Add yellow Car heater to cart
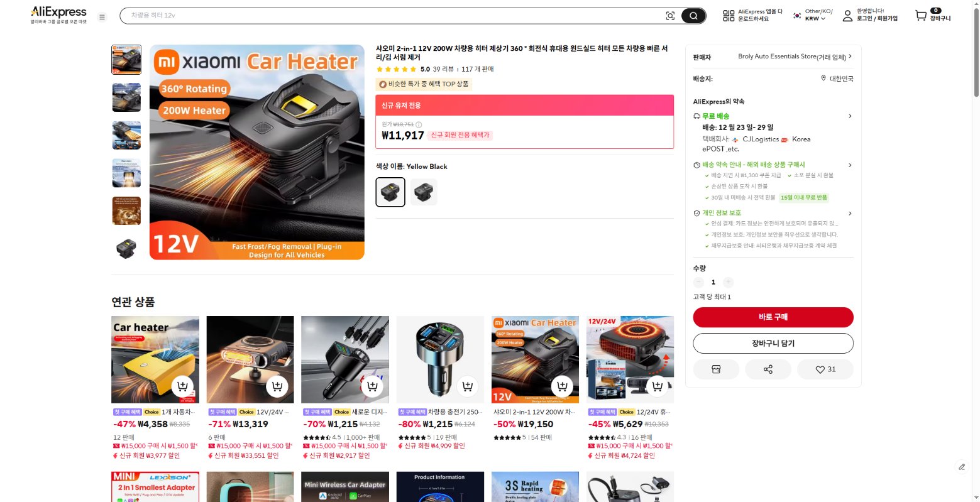This screenshot has width=980, height=502. pos(182,386)
